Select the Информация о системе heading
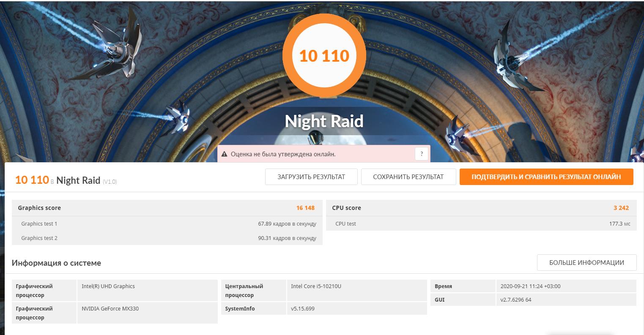 [x=56, y=263]
